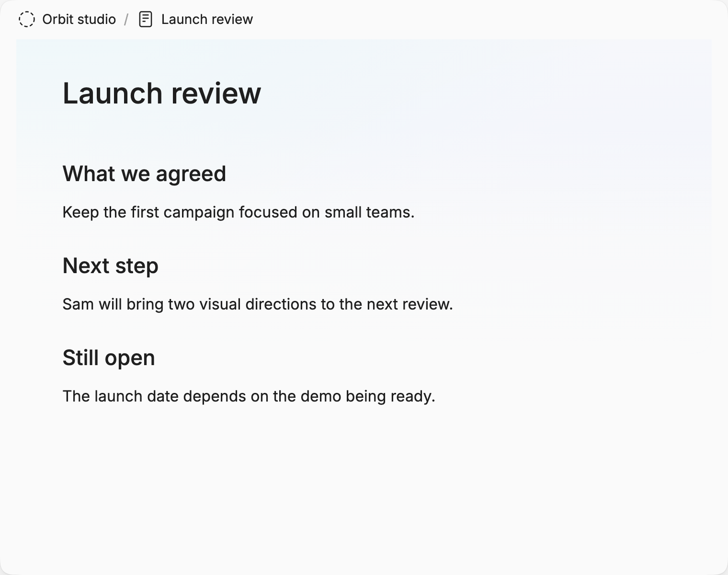728x575 pixels.
Task: Click the sentence about Sam's two visual directions
Action: 258,304
